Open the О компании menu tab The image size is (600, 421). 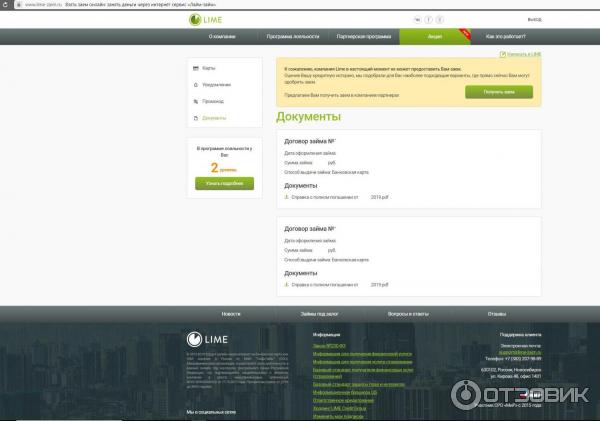click(x=222, y=36)
